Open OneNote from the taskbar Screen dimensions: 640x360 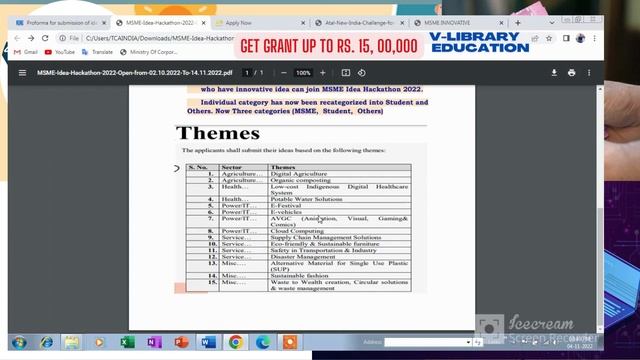point(154,342)
